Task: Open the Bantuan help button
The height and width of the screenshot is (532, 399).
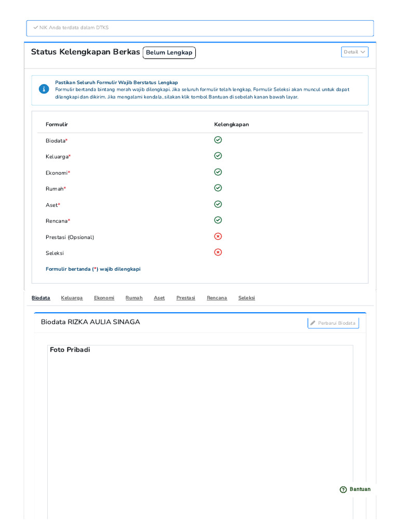Action: pyautogui.click(x=355, y=489)
